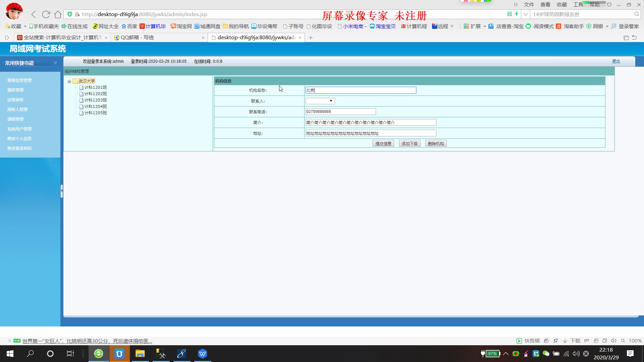Open Task View on taskbar
The image size is (644, 362).
pyautogui.click(x=70, y=354)
